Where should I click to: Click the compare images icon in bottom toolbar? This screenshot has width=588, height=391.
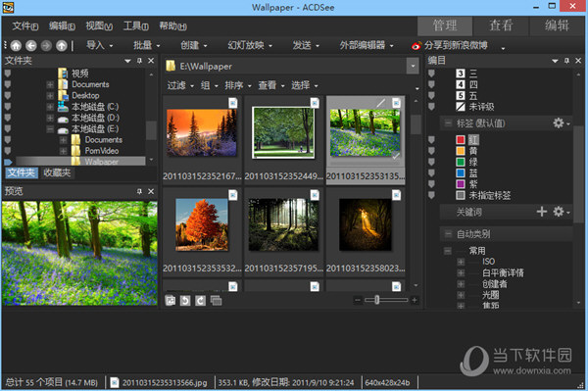pos(216,300)
